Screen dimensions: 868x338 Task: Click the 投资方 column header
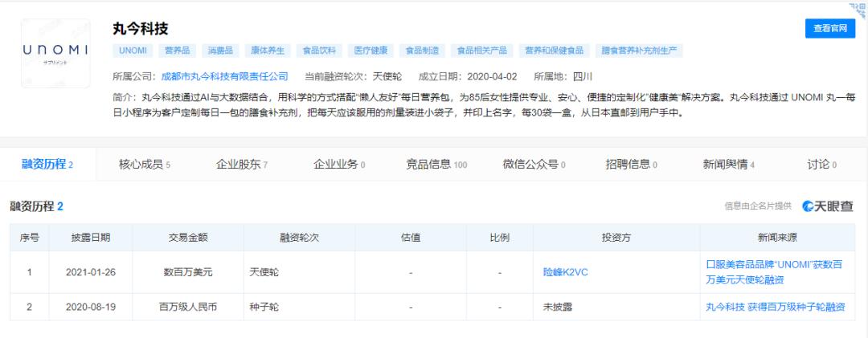[x=616, y=238]
